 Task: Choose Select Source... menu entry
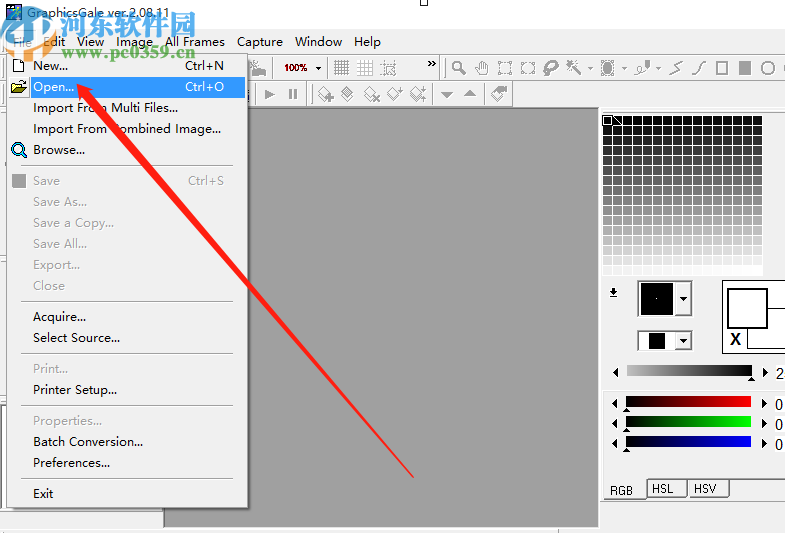127,338
